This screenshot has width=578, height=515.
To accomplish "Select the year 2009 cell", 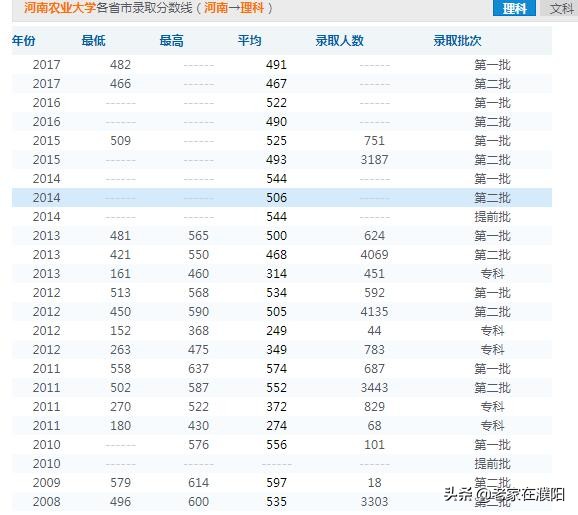I will [46, 483].
